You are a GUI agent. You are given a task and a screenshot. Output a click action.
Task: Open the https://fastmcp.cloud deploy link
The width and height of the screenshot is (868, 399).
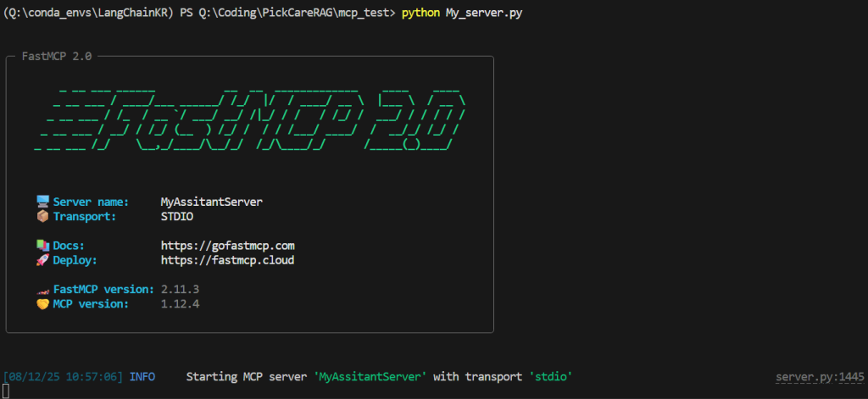coord(227,260)
